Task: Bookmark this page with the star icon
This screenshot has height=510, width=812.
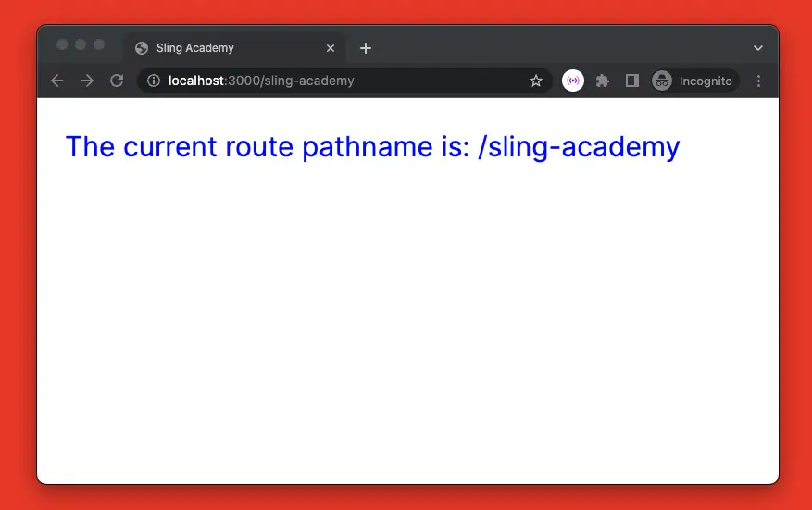Action: [x=536, y=81]
